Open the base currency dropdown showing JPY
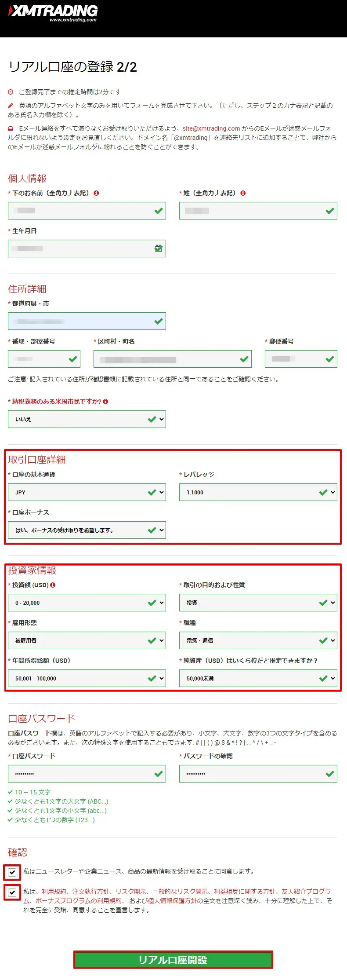The height and width of the screenshot is (980, 347). [87, 492]
